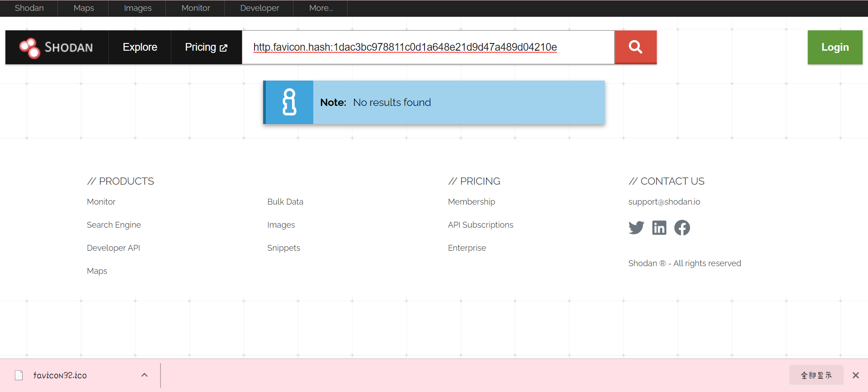
Task: Open the Enterprise pricing link
Action: pyautogui.click(x=467, y=248)
